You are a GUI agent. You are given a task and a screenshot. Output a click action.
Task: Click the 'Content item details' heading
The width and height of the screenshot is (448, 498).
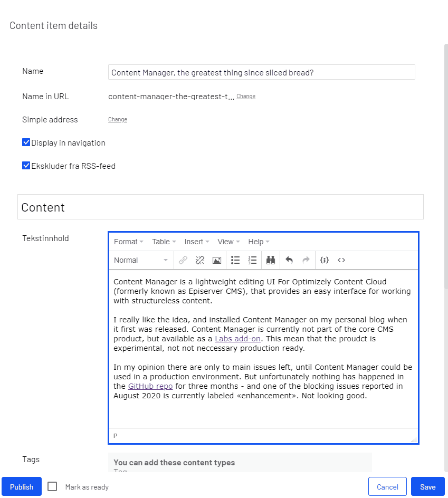53,25
